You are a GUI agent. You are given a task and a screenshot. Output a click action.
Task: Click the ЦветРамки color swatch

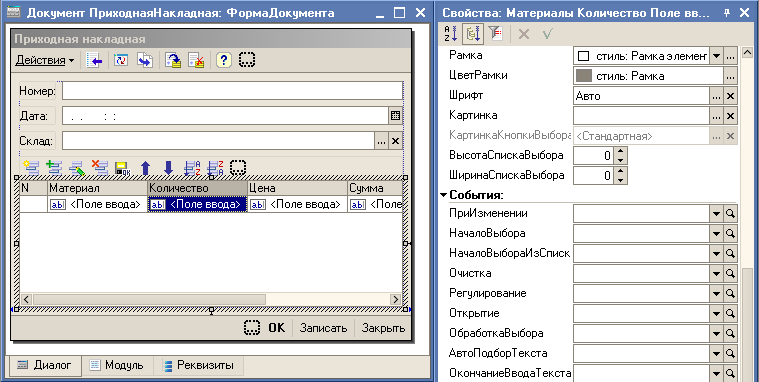coord(584,76)
